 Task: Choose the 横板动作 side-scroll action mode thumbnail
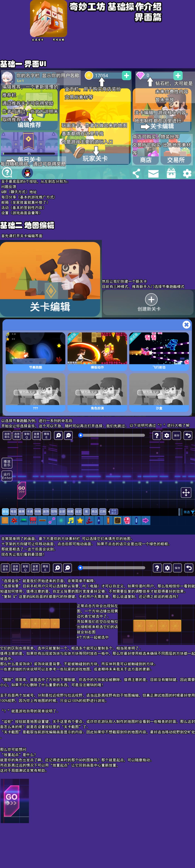(97, 351)
